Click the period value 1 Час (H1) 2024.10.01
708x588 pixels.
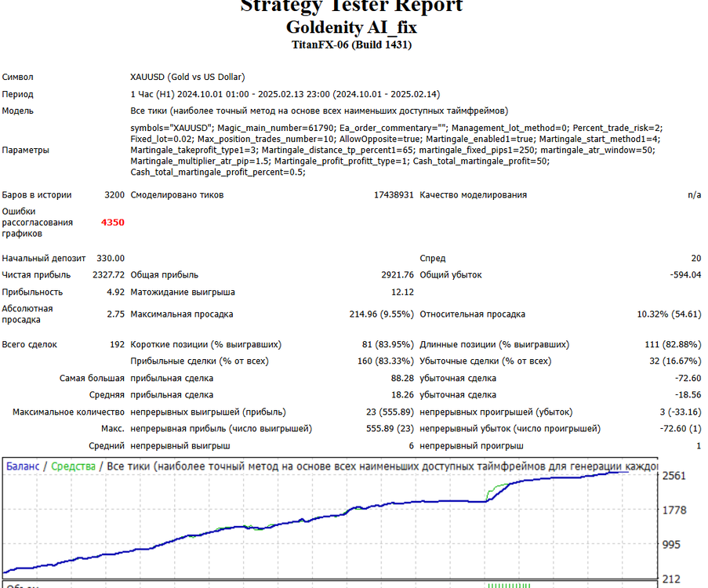(x=285, y=94)
